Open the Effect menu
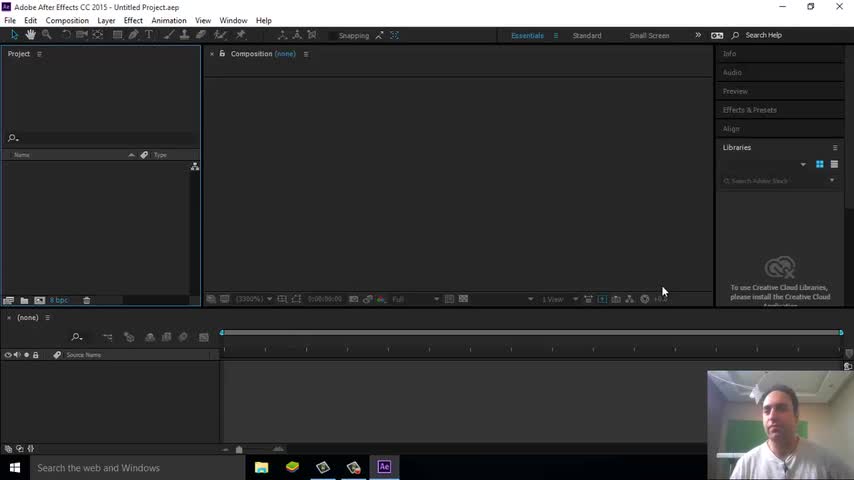The width and height of the screenshot is (854, 480). click(x=133, y=21)
